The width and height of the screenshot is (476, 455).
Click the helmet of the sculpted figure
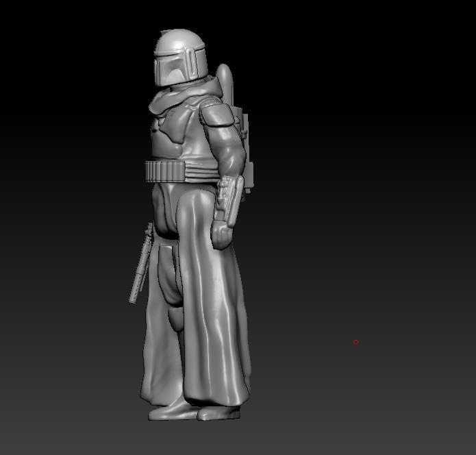point(180,58)
